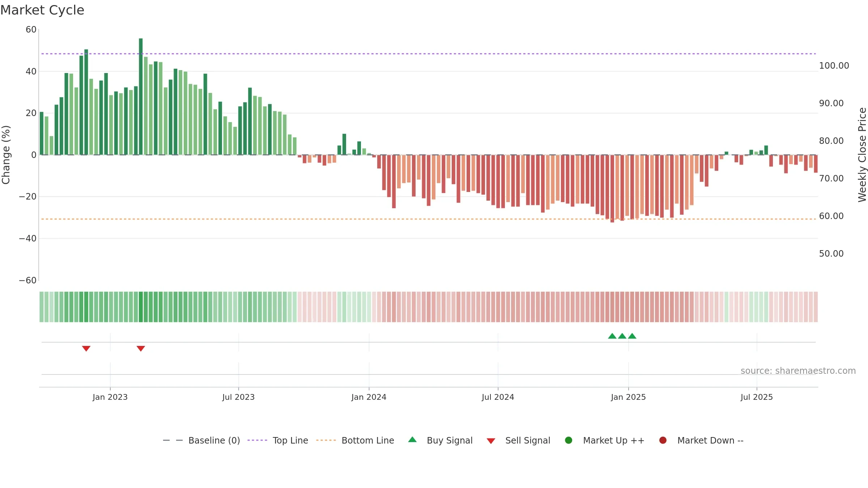Click the Jan 2024 axis label
The height and width of the screenshot is (488, 868).
coord(369,397)
